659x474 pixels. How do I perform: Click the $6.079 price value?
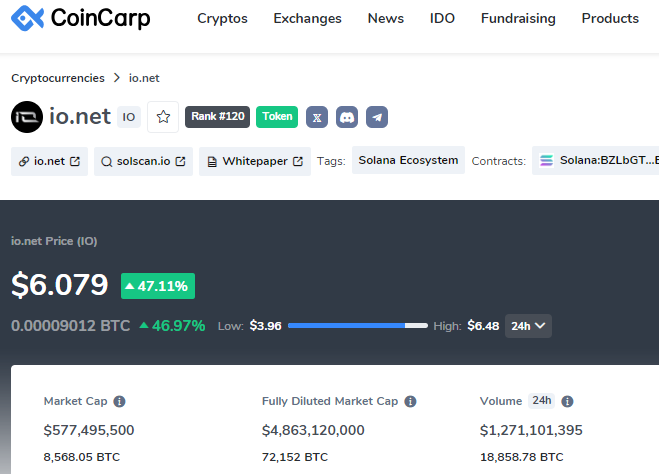60,285
